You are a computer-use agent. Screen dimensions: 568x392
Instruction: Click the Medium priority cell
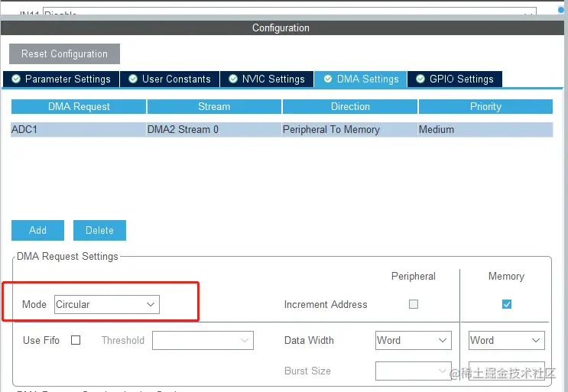485,130
